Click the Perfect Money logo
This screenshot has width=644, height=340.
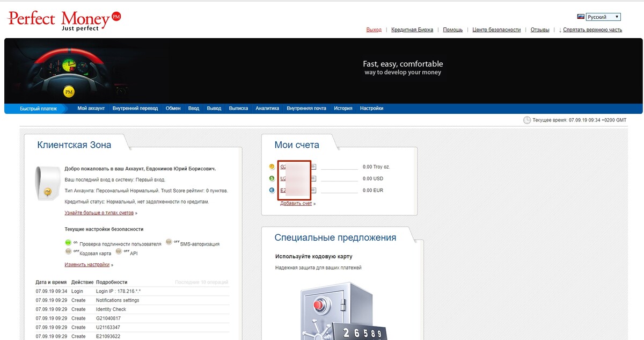[64, 20]
